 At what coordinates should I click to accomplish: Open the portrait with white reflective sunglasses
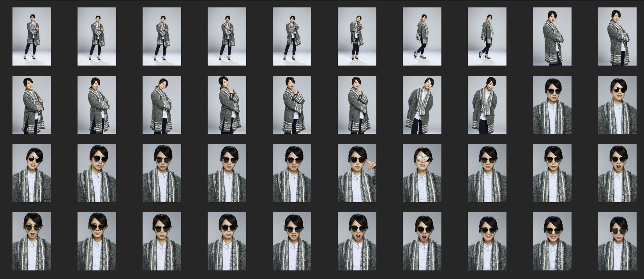(x=422, y=173)
